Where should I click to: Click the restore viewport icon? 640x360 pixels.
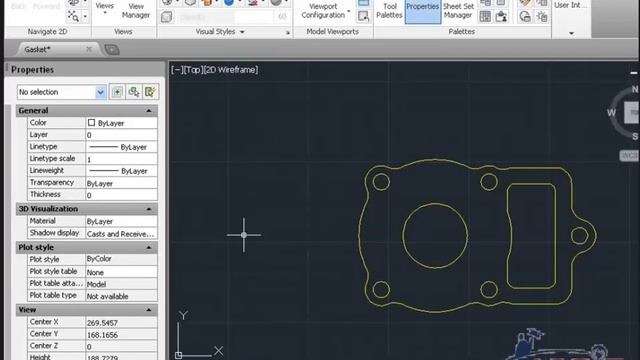pos(363,16)
